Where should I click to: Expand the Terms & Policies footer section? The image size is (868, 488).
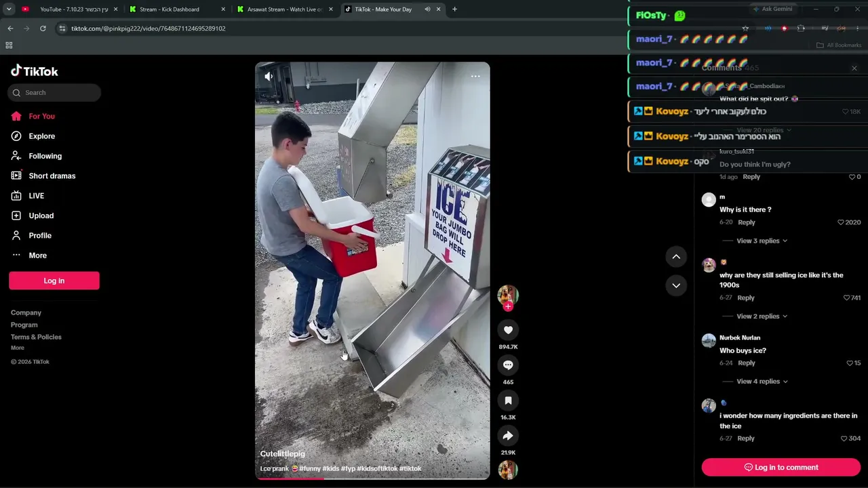pyautogui.click(x=36, y=337)
